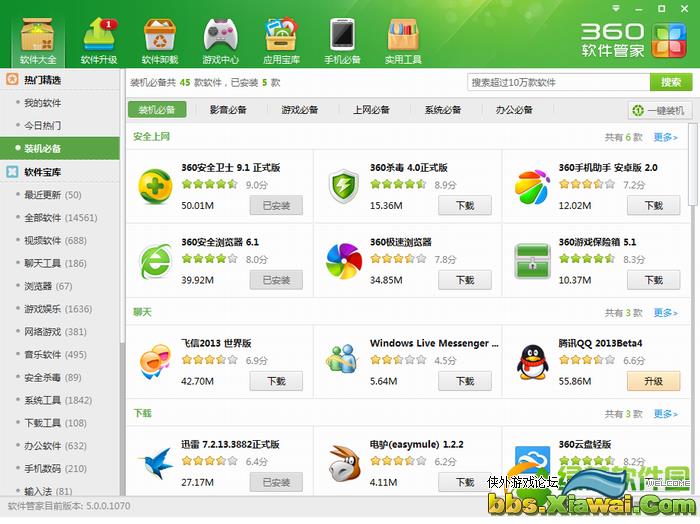Open 手机必备 phone icon
This screenshot has width=700, height=524.
coord(342,41)
